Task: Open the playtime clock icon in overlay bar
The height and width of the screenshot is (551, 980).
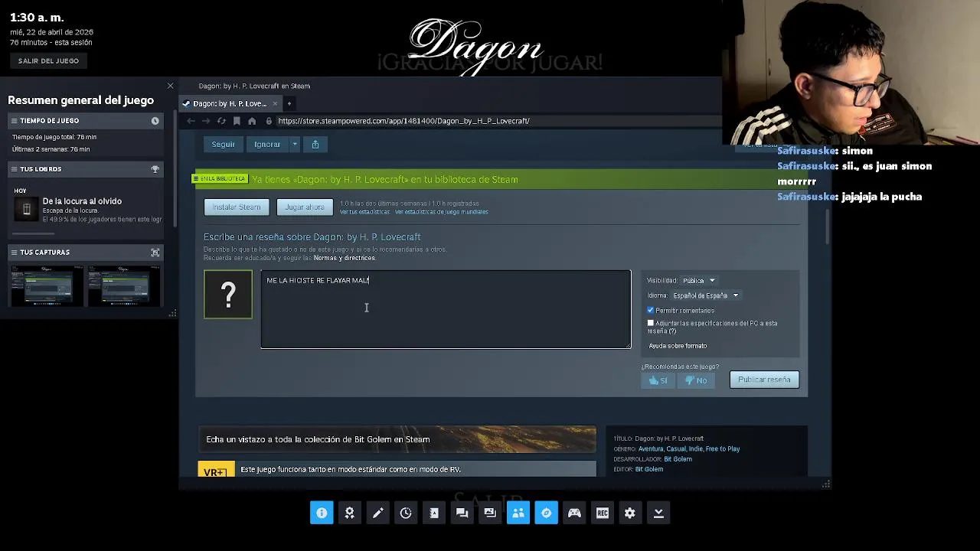Action: pos(406,513)
